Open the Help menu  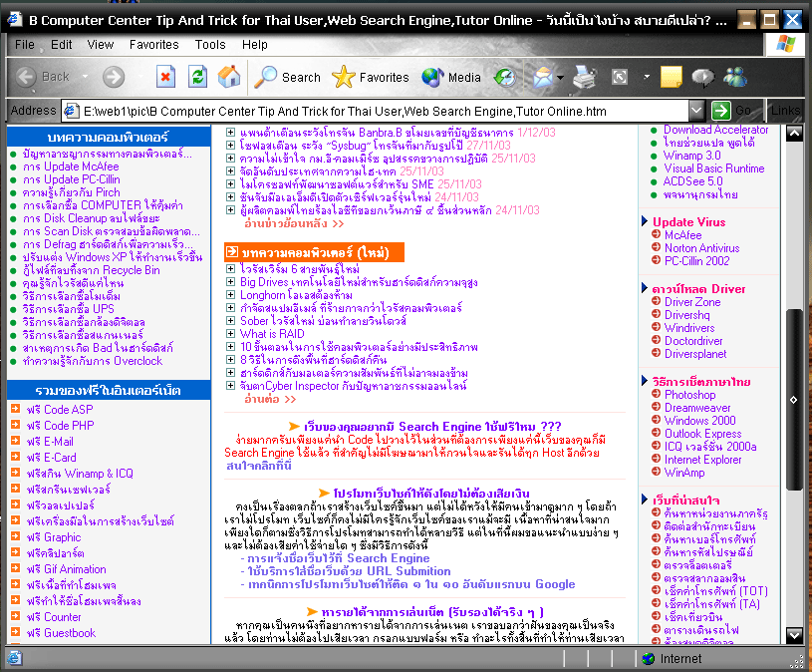[x=254, y=45]
